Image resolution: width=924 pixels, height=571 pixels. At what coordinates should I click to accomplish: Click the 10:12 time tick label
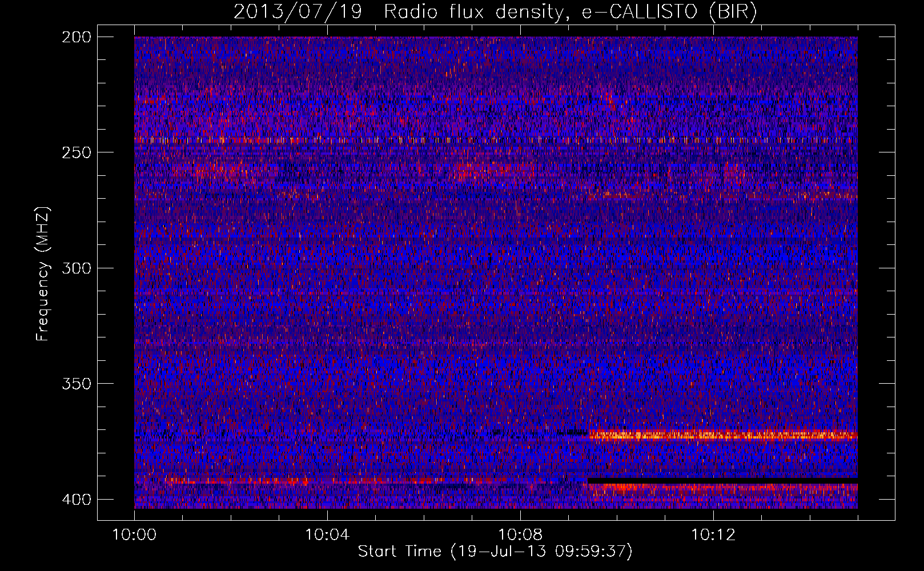point(713,535)
